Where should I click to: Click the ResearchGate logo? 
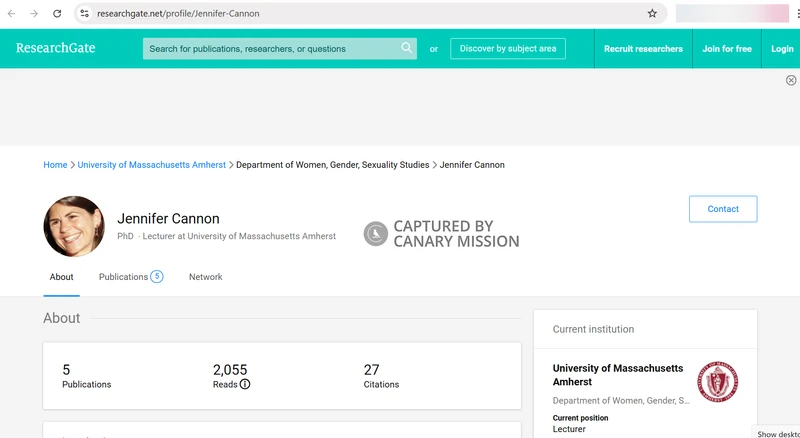point(56,48)
